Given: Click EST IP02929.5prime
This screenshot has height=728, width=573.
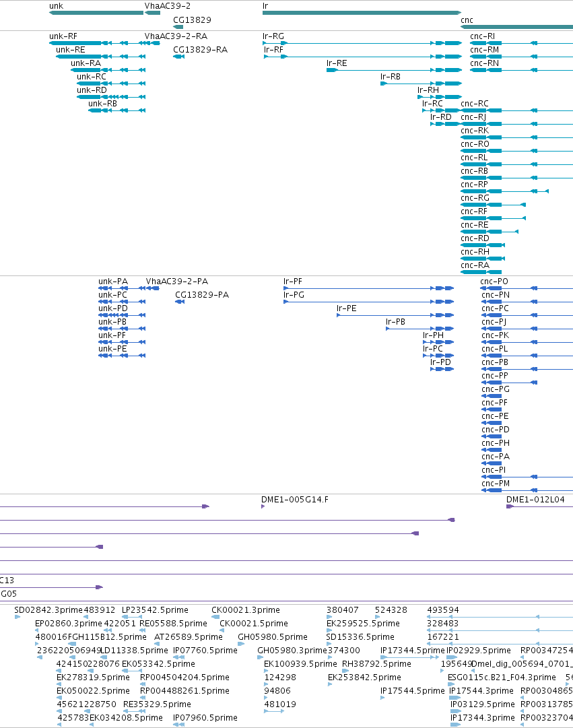Looking at the screenshot, I should [x=479, y=651].
